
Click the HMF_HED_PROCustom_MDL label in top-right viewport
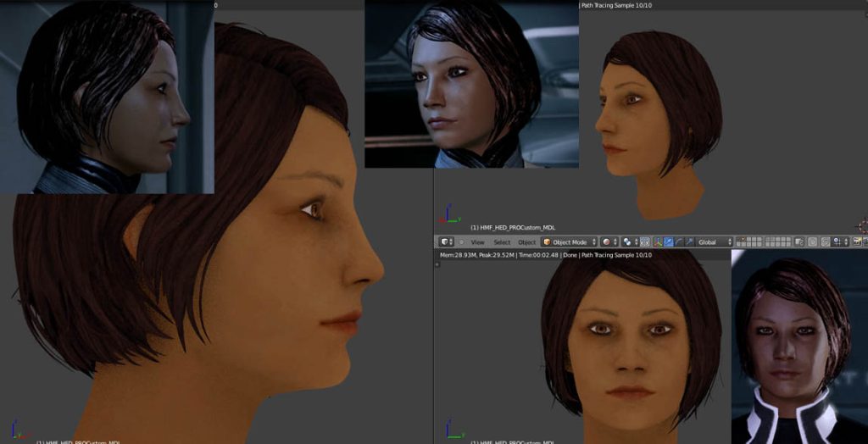click(x=513, y=228)
